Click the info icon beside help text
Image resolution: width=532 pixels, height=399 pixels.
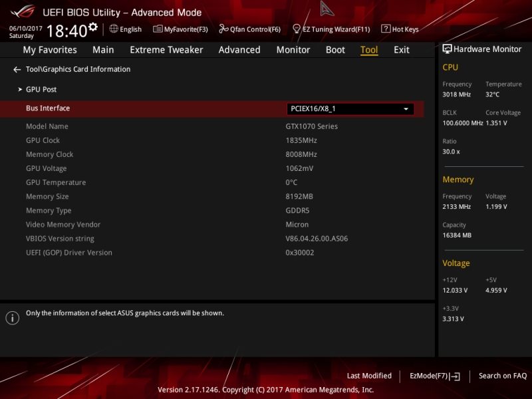tap(13, 318)
